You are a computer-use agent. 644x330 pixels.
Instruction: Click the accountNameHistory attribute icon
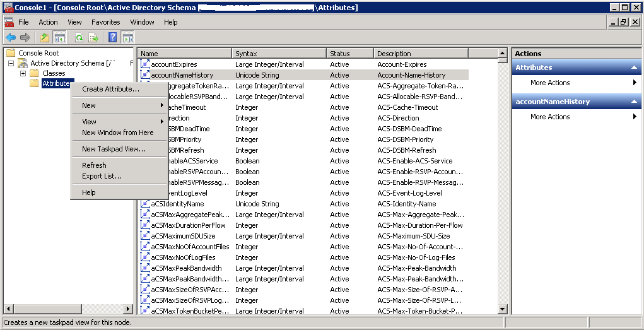click(145, 75)
